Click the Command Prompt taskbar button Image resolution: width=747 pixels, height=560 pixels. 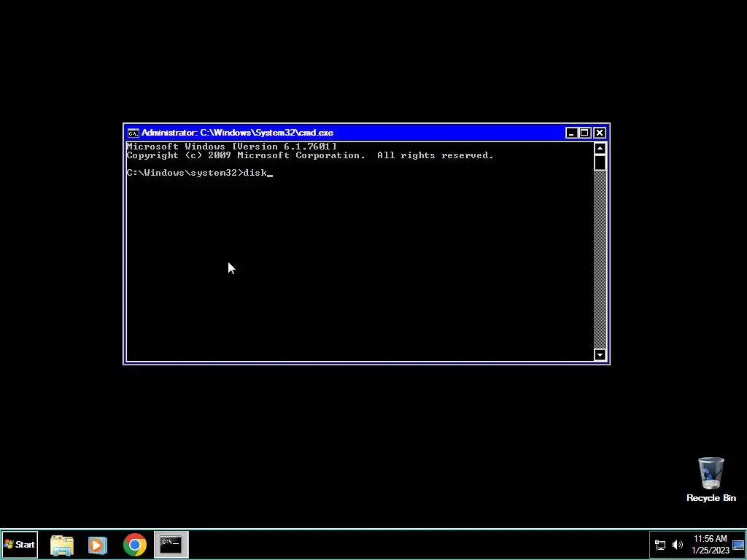(x=171, y=544)
